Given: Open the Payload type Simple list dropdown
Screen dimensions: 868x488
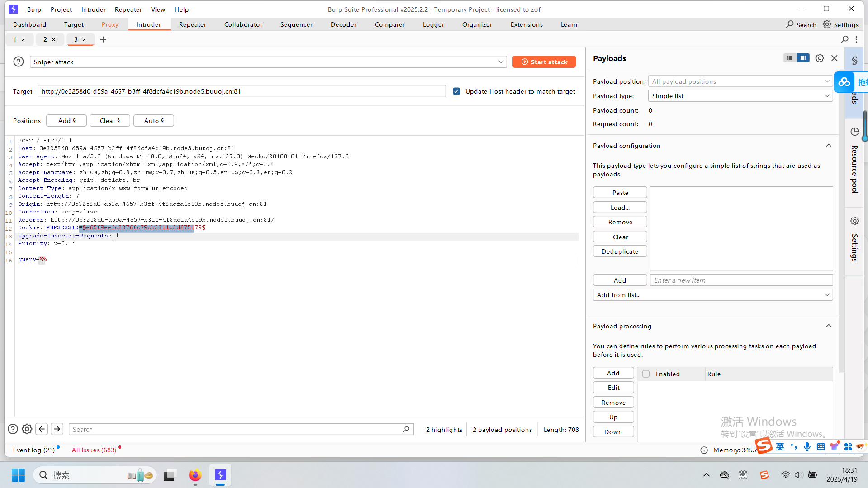Looking at the screenshot, I should (740, 96).
